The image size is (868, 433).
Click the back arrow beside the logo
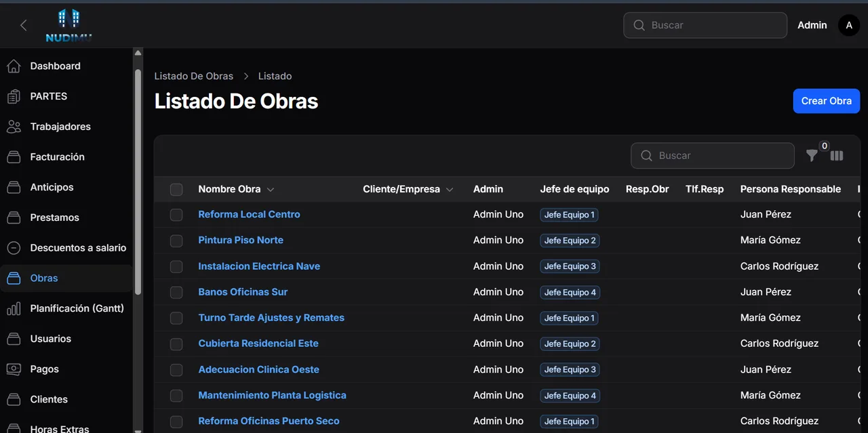coord(24,25)
